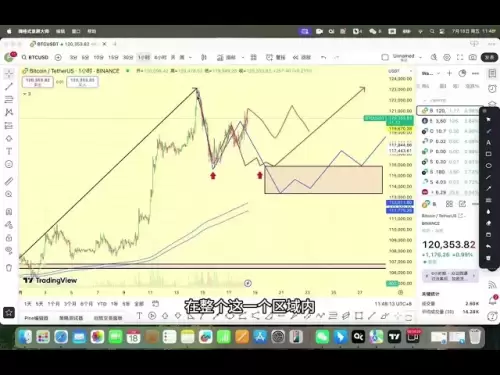Select the 4-hour timeframe
Screen dimensions: 500x375
(x=160, y=57)
